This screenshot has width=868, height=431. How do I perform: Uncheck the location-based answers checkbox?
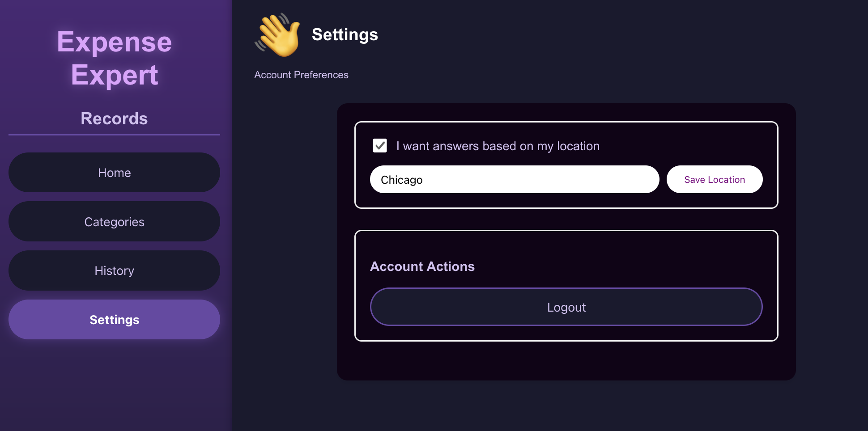point(380,146)
